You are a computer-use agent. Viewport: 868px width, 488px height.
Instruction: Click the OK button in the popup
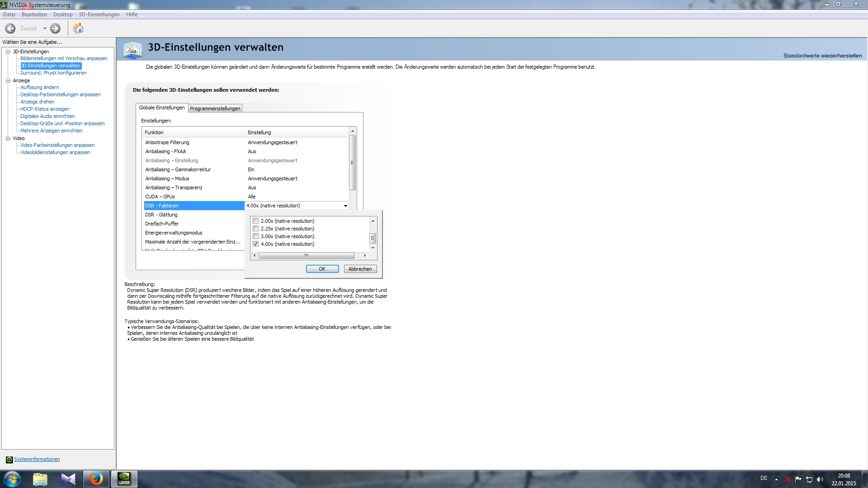(x=322, y=269)
